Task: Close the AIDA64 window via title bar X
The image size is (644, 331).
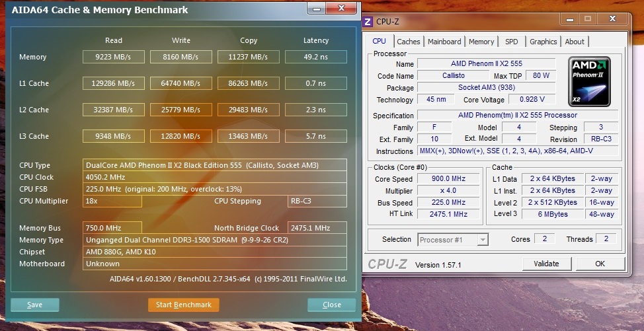Action: (342, 8)
